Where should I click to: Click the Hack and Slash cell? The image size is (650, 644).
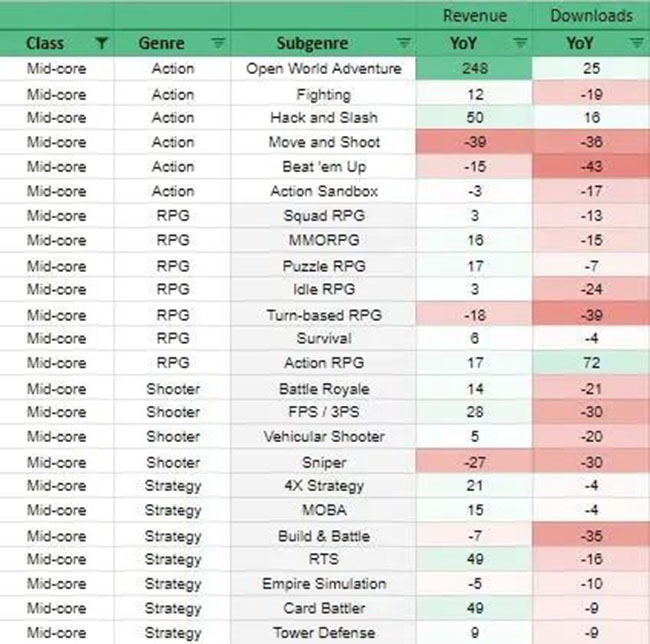323,118
